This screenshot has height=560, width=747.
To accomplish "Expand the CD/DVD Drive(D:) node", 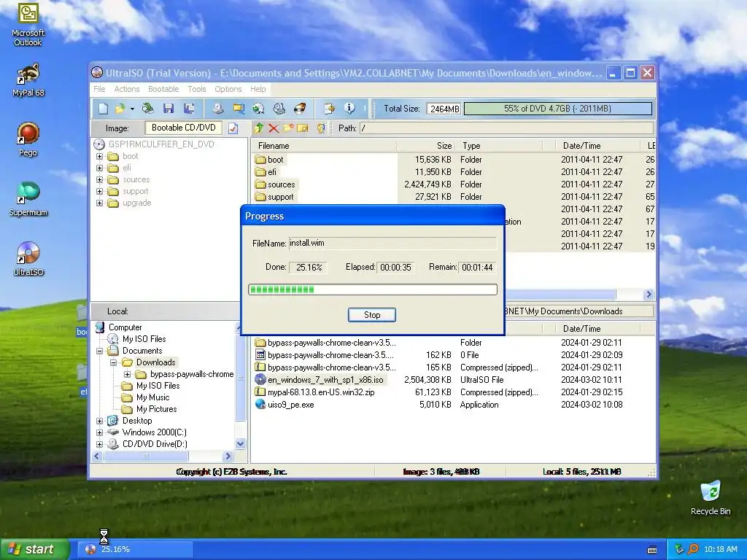I will tap(99, 444).
